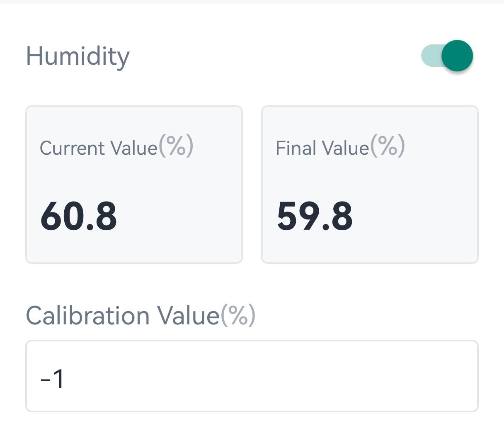The width and height of the screenshot is (504, 431).
Task: Click the Final Value card
Action: [x=370, y=185]
